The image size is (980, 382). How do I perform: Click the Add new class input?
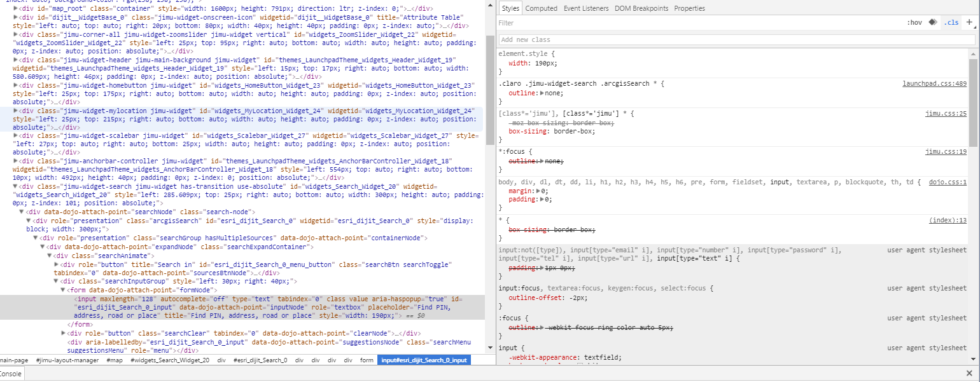pyautogui.click(x=736, y=39)
